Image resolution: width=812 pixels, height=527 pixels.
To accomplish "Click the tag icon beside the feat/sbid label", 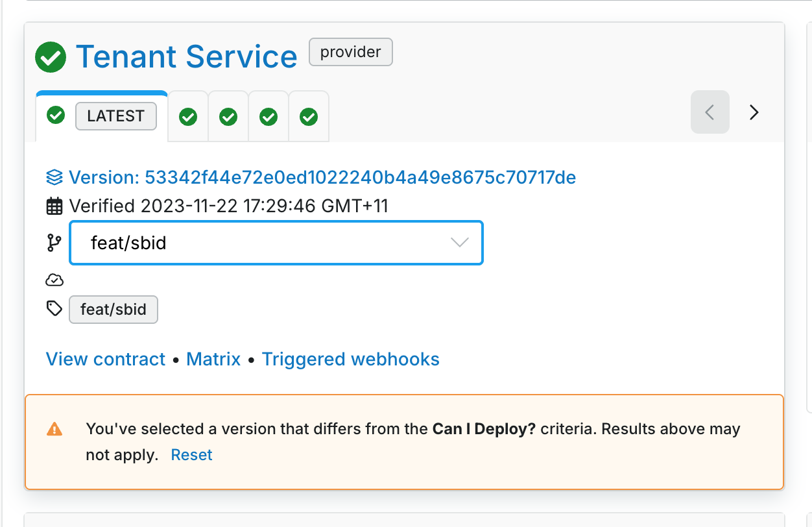I will 54,309.
